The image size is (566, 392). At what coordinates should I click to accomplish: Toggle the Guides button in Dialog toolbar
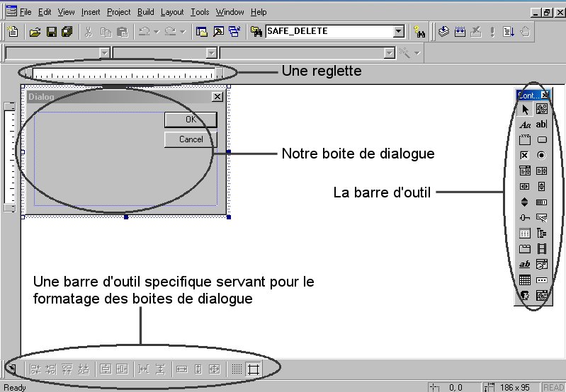253,369
